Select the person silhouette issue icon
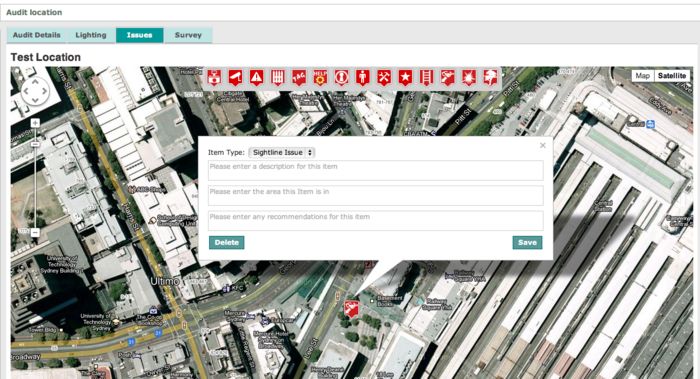 (362, 78)
